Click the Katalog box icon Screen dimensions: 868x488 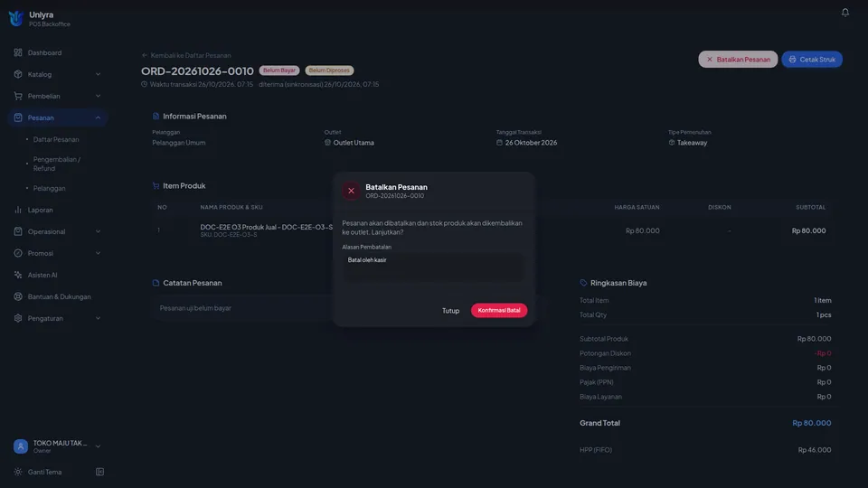coord(18,74)
